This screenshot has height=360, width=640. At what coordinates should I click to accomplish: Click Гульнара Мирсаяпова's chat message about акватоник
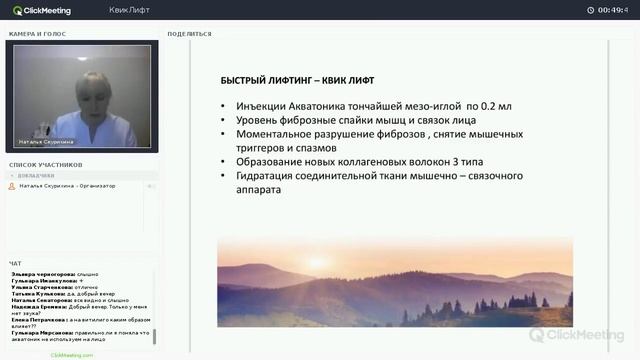(80, 336)
